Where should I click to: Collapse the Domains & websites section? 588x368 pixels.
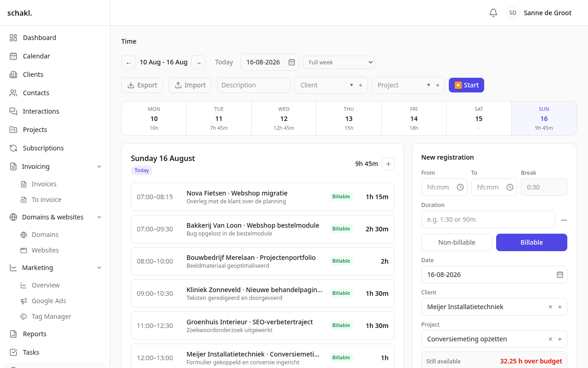coord(99,217)
